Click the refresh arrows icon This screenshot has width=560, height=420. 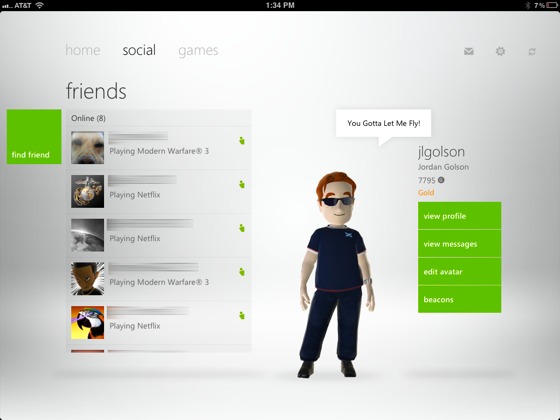point(532,52)
